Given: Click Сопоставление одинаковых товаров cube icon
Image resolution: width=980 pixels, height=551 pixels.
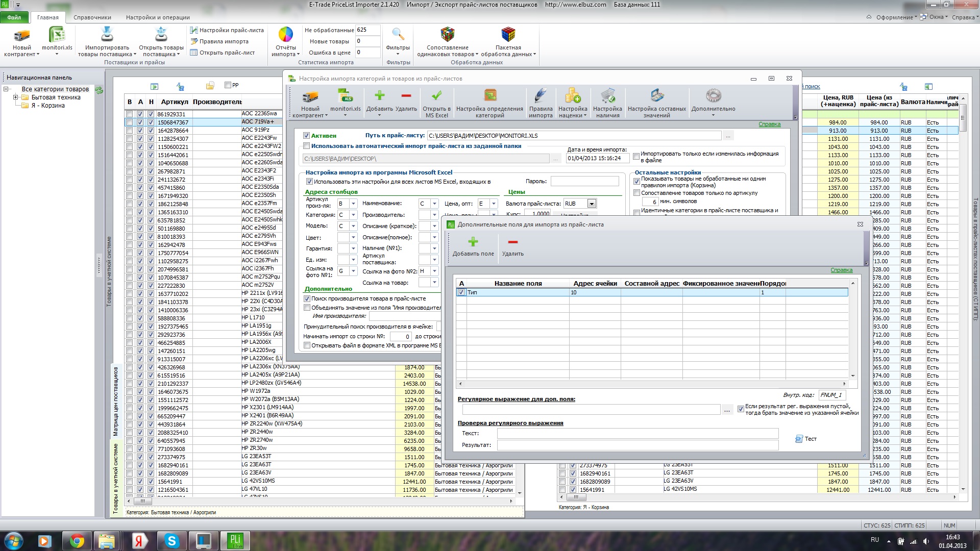Looking at the screenshot, I should pyautogui.click(x=448, y=34).
